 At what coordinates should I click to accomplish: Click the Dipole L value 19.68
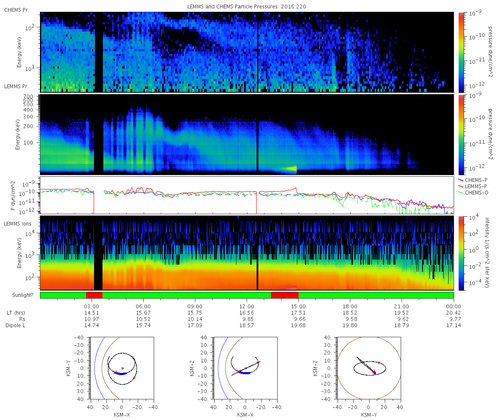(x=299, y=325)
